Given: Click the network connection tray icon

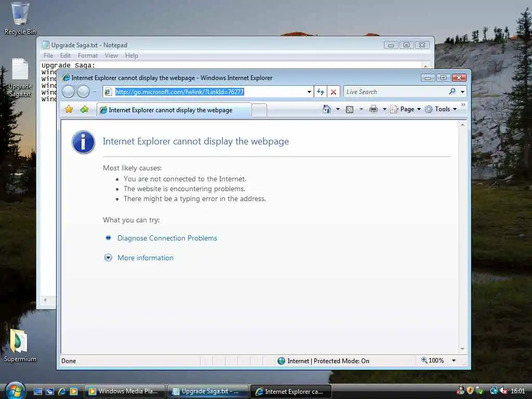Looking at the screenshot, I should pos(494,391).
